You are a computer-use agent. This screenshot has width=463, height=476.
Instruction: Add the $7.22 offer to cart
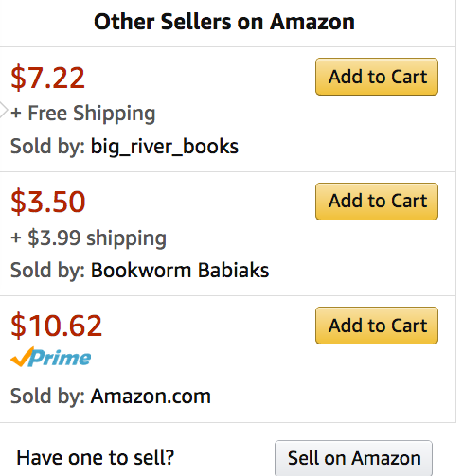pyautogui.click(x=377, y=77)
